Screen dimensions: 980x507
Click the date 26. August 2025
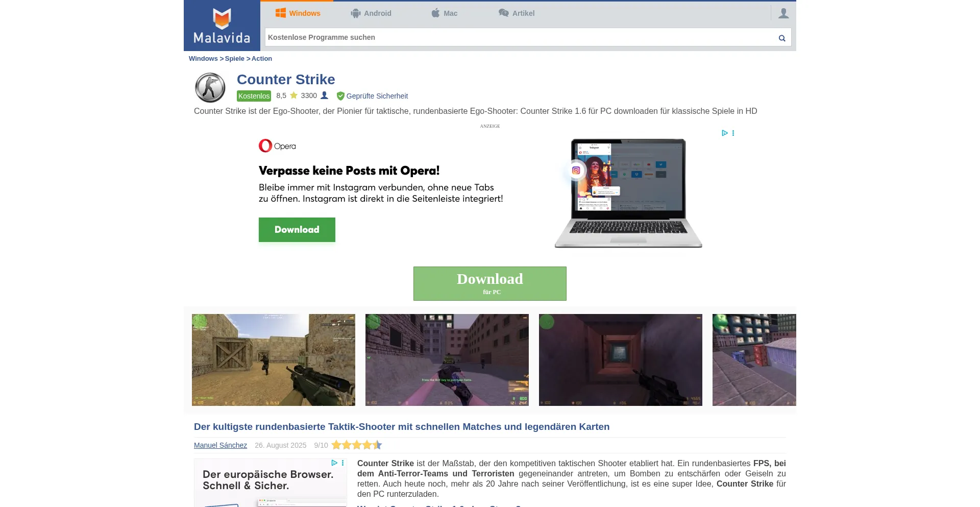click(281, 445)
